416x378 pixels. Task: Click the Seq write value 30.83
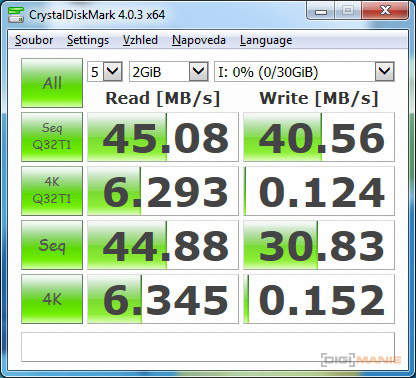[x=319, y=245]
